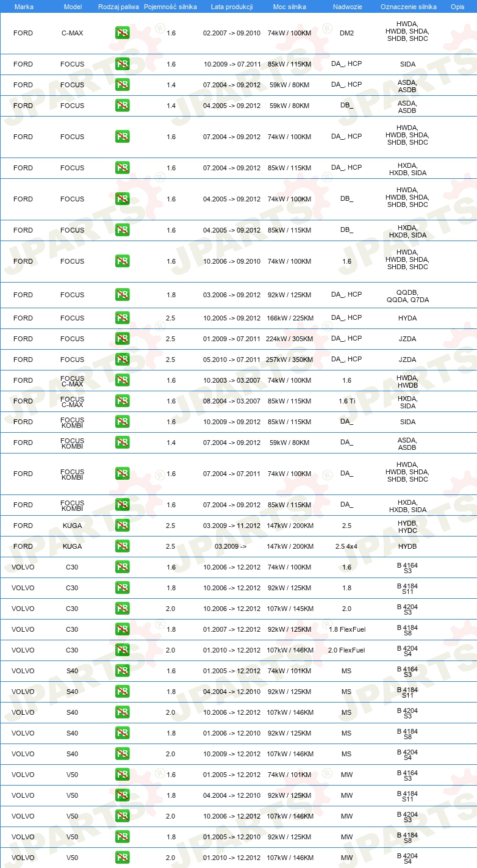Screen dimensions: 477x868
Task: Select the 01.2007 -> 12.2012 date cell
Action: (x=232, y=629)
